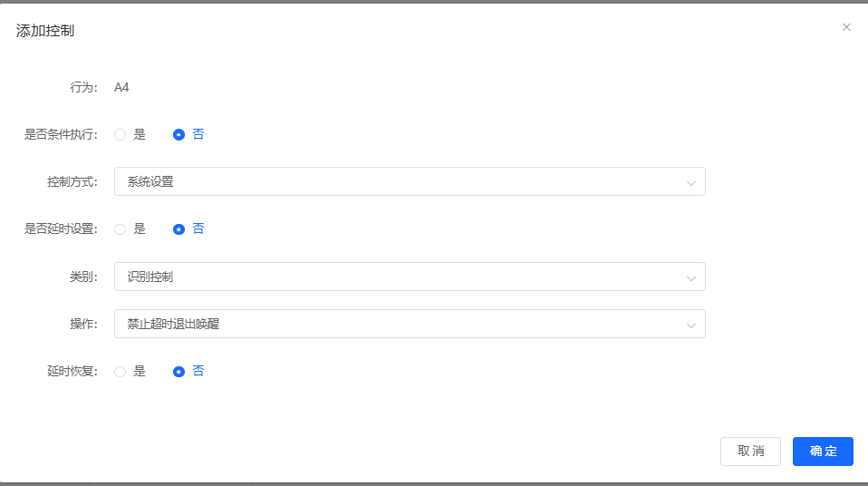The height and width of the screenshot is (486, 868).
Task: Click the 操作 field label
Action: coord(83,325)
